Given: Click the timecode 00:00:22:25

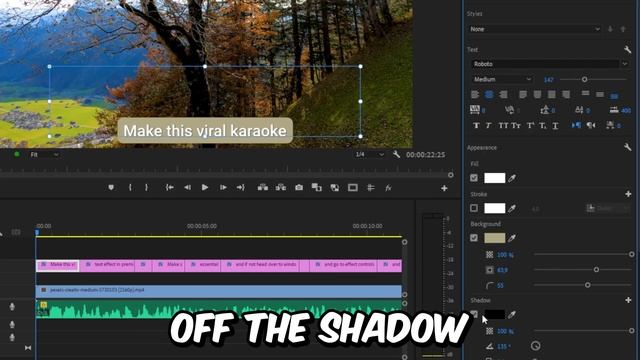Looking at the screenshot, I should click(425, 155).
